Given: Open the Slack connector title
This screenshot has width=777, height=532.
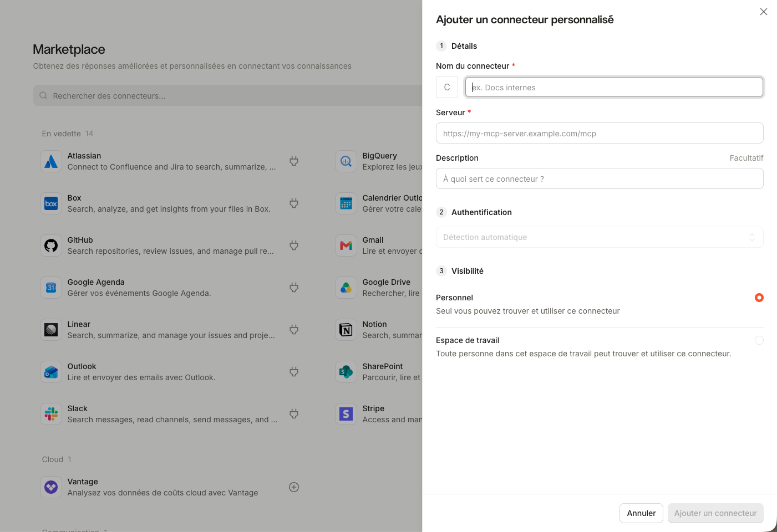Looking at the screenshot, I should click(x=78, y=408).
